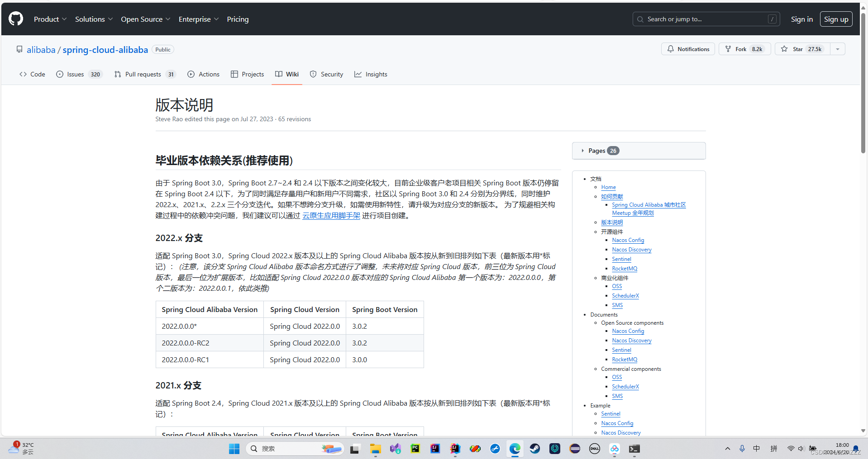
Task: Open the Star options dropdown arrow
Action: pyautogui.click(x=838, y=49)
